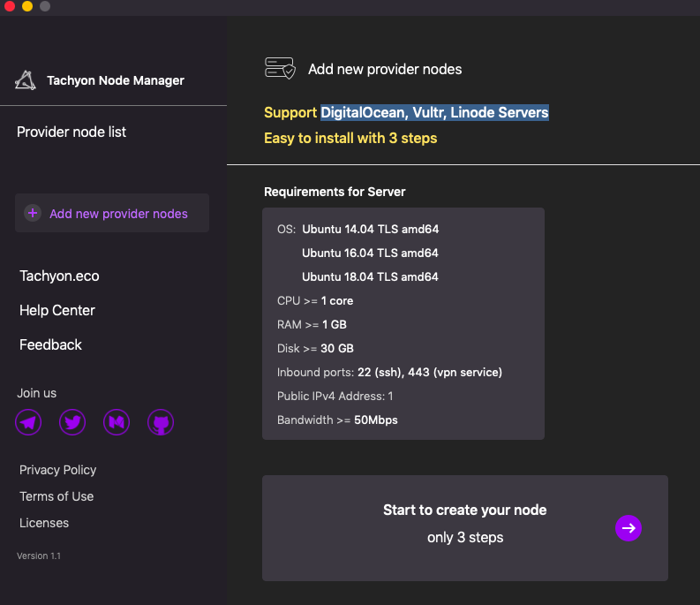The width and height of the screenshot is (700, 605).
Task: View the Terms of Use
Action: (56, 496)
